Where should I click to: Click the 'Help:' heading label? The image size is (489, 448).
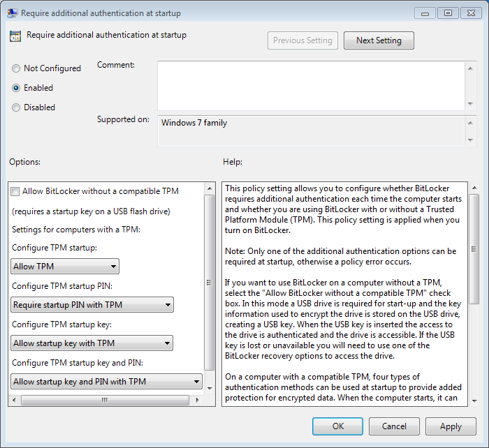click(233, 162)
